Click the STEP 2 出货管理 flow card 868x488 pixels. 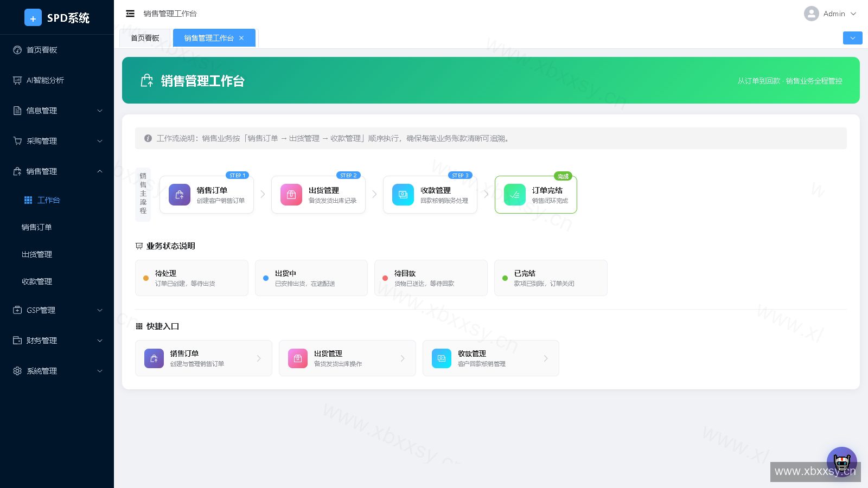318,195
